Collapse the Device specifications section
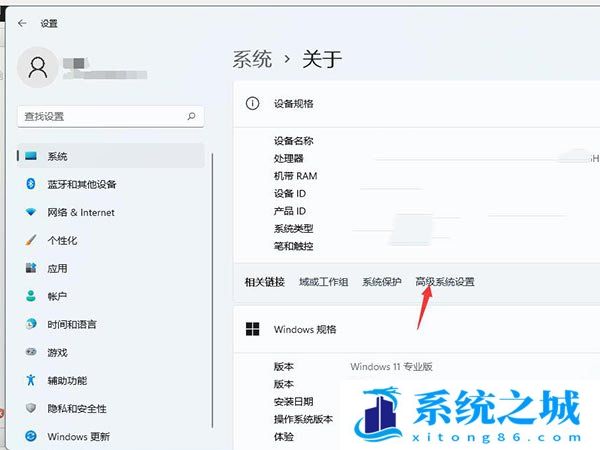This screenshot has width=600, height=450. coord(420,103)
